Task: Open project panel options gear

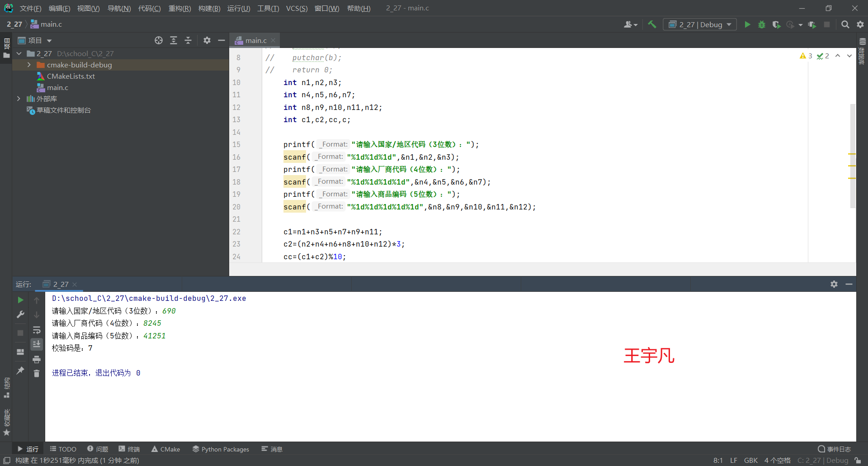Action: pos(207,40)
